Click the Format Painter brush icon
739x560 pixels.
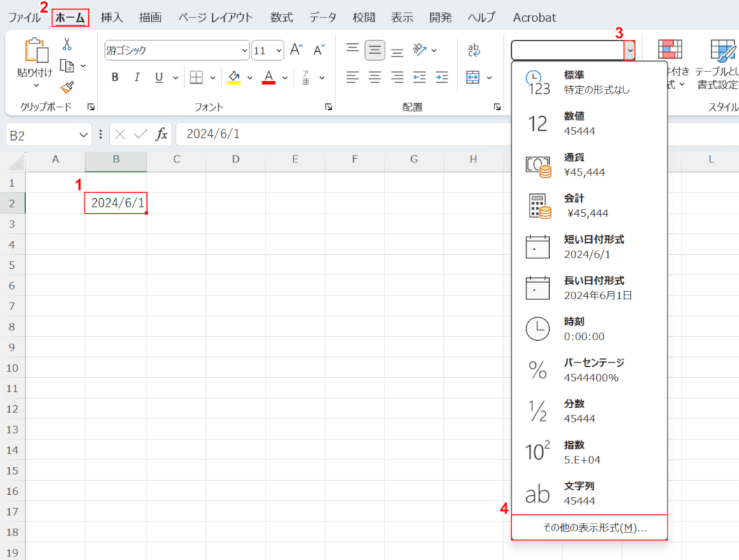[x=67, y=87]
